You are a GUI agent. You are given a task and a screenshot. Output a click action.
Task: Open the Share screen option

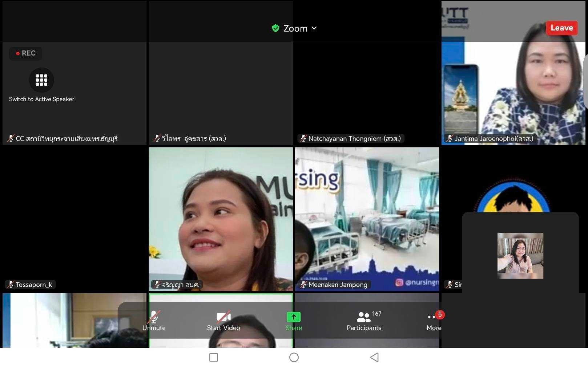(294, 321)
